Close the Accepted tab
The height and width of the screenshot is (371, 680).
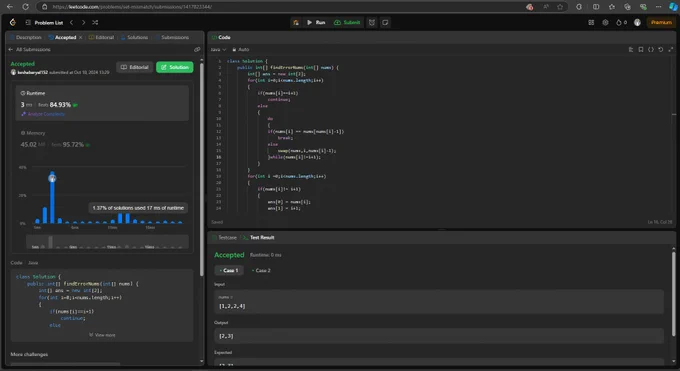[81, 37]
